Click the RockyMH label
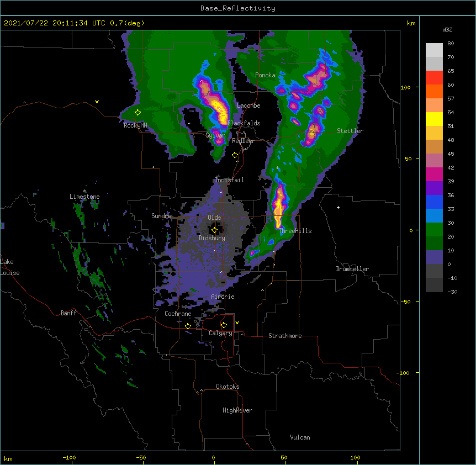The height and width of the screenshot is (465, 476). click(x=135, y=125)
